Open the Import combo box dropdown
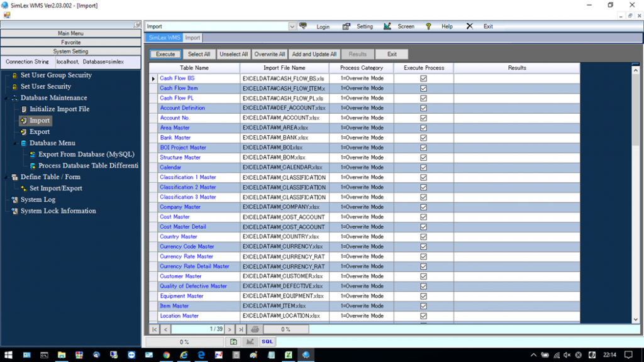The width and height of the screenshot is (644, 362). coord(292,26)
